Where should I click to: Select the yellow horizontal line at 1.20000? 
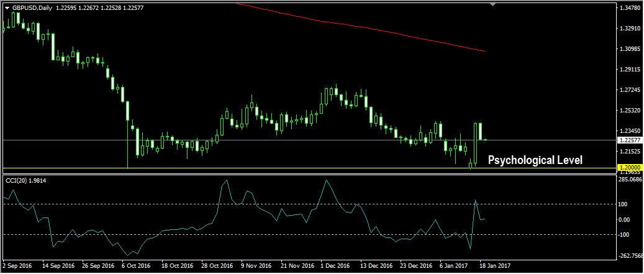(x=308, y=168)
